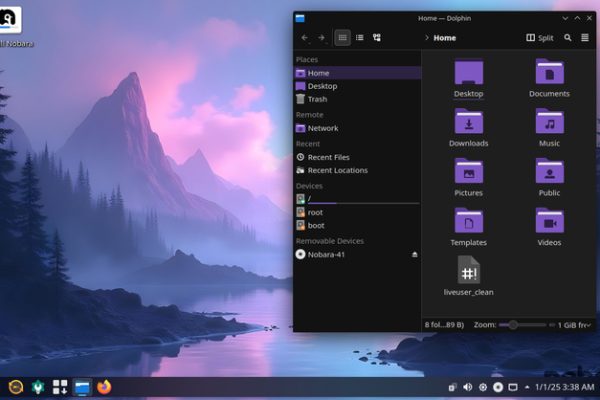The height and width of the screenshot is (400, 600).
Task: Go back using Dolphin's back arrow
Action: (x=305, y=38)
